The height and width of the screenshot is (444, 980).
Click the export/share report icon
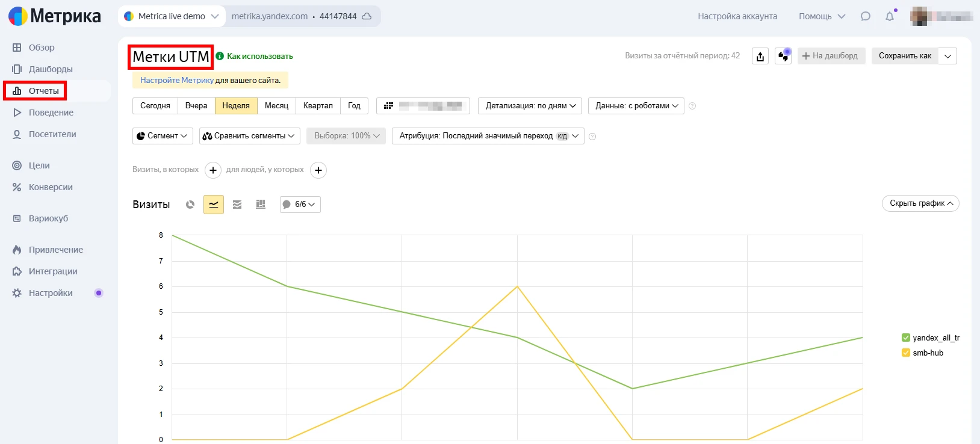point(760,56)
